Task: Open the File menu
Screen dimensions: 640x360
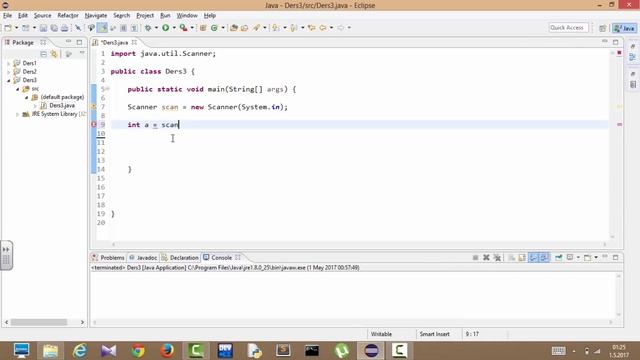Action: [7, 16]
